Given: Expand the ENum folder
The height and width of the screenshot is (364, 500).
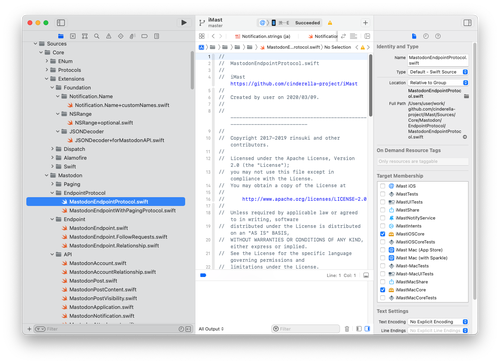Looking at the screenshot, I should 47,61.
